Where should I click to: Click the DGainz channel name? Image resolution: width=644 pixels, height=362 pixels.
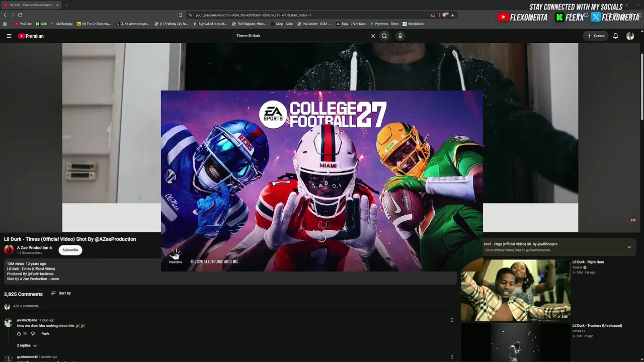click(x=577, y=267)
